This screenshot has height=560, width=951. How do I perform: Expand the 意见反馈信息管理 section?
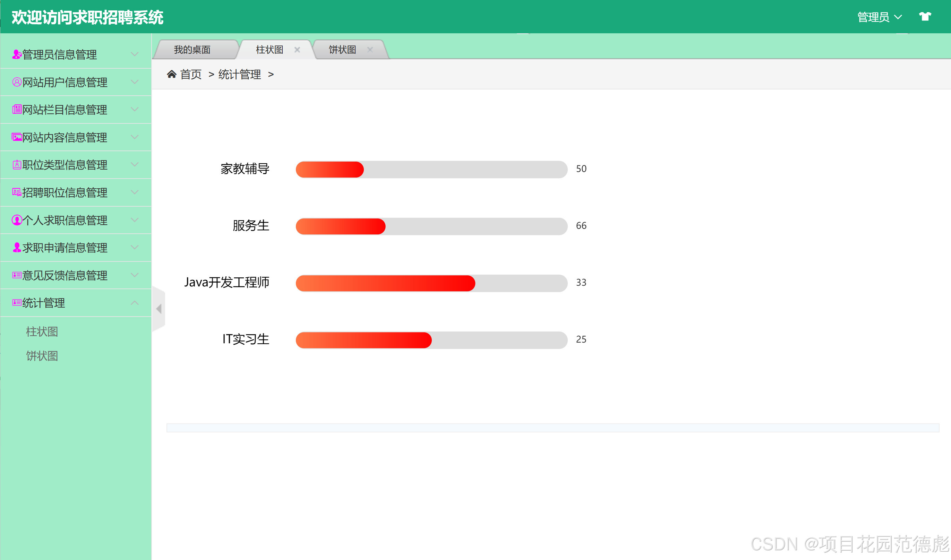tap(135, 275)
